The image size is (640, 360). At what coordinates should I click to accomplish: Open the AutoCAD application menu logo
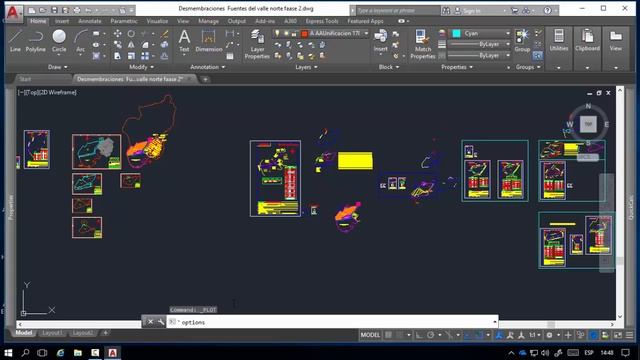[x=13, y=13]
